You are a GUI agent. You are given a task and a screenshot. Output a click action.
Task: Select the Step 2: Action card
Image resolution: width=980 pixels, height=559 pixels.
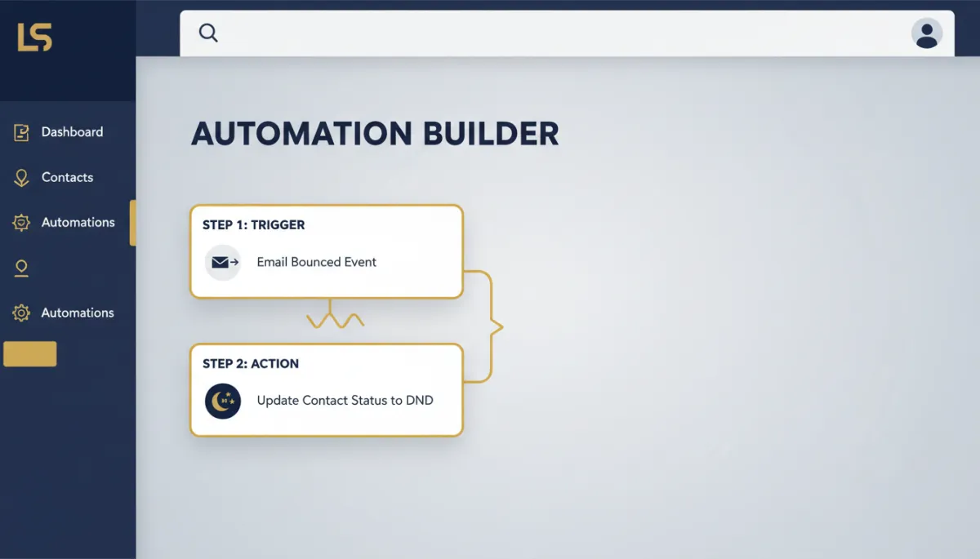(327, 390)
